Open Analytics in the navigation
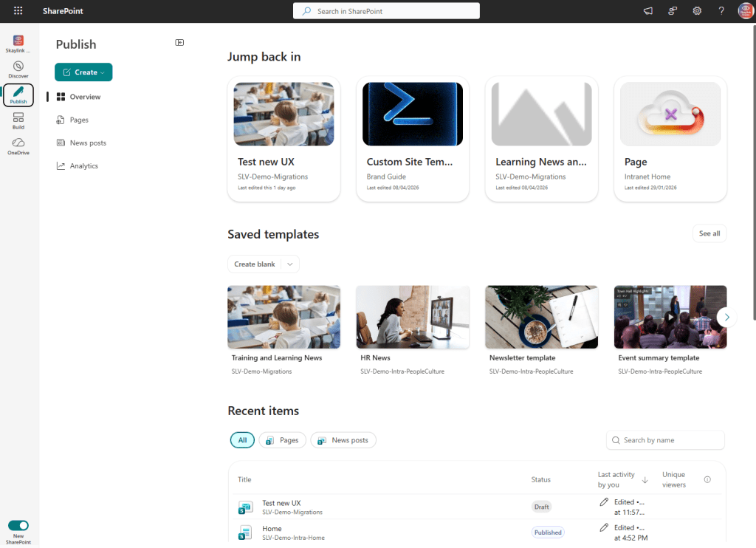 coord(83,166)
